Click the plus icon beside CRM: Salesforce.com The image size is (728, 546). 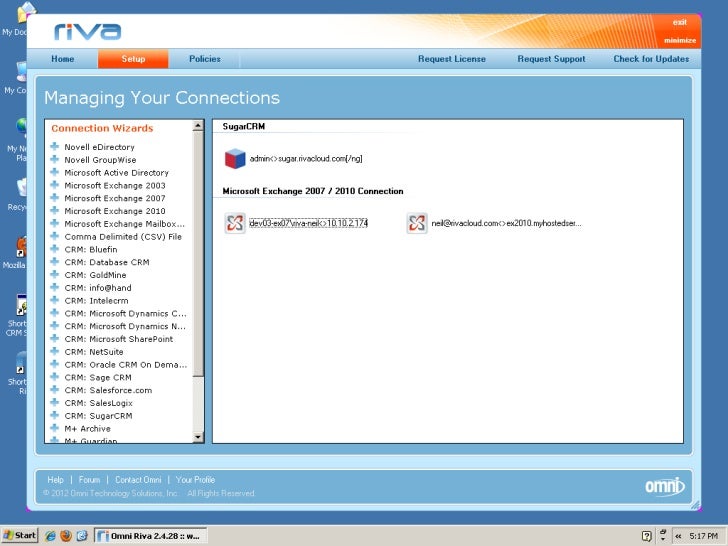pos(55,390)
